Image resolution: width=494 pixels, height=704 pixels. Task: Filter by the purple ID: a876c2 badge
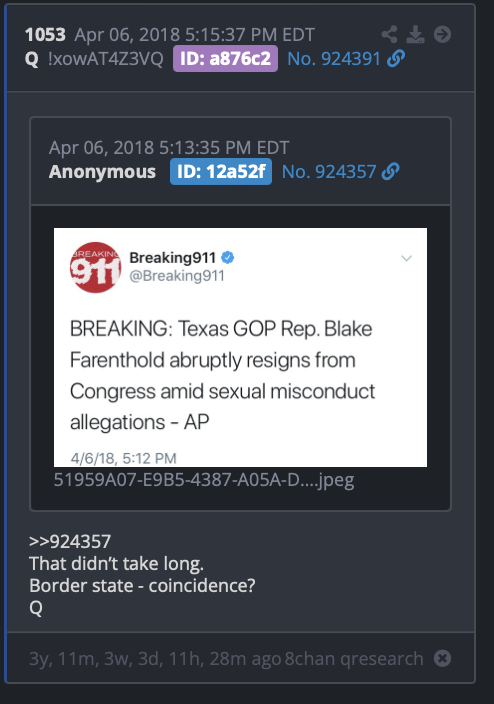click(x=225, y=58)
